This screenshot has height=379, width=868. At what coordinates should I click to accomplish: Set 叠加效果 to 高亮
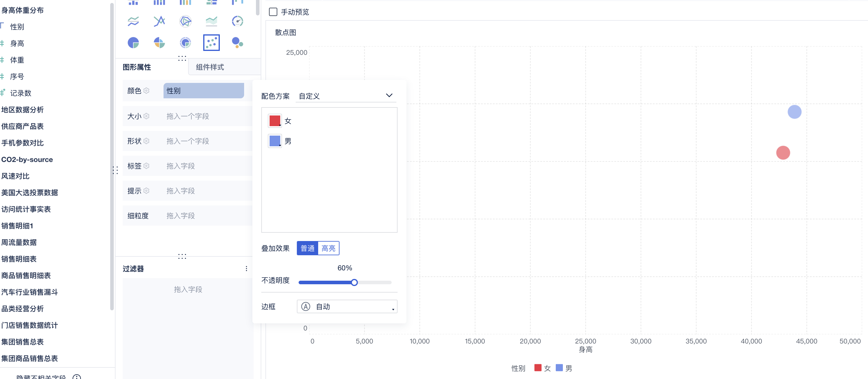pos(328,248)
